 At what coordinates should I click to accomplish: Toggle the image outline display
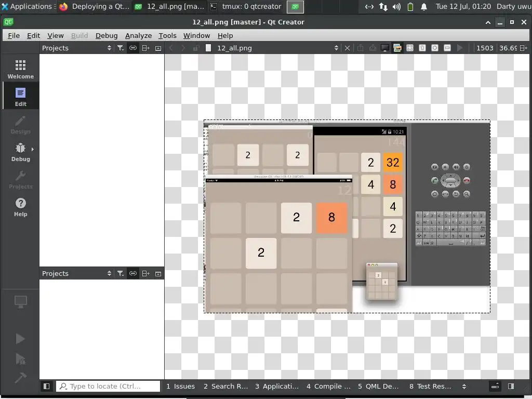[397, 48]
